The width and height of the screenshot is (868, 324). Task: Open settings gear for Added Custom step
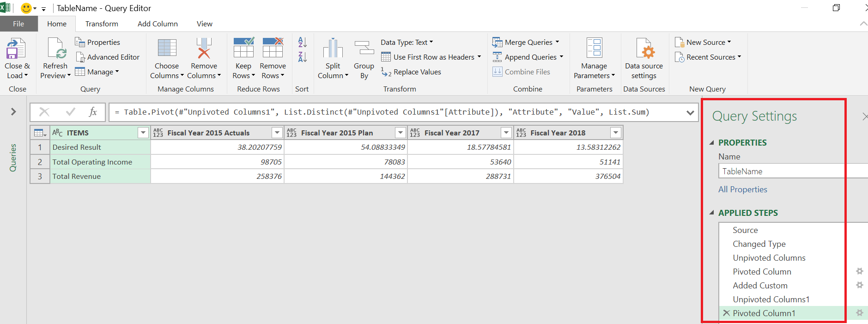[860, 285]
